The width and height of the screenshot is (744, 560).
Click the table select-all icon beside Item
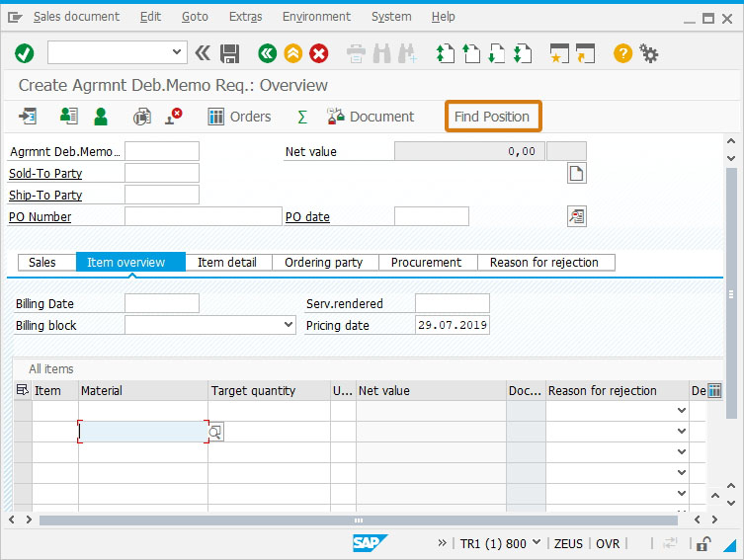tap(22, 390)
